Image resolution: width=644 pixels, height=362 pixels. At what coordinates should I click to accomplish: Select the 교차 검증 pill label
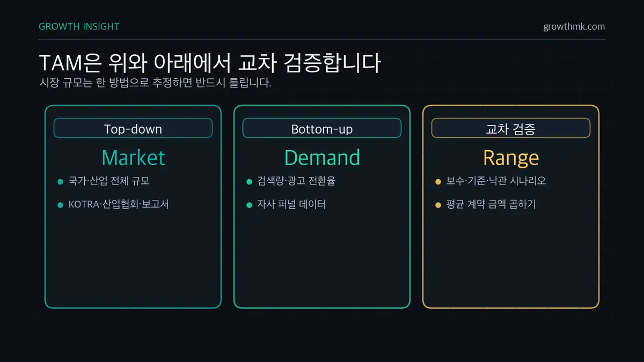511,129
